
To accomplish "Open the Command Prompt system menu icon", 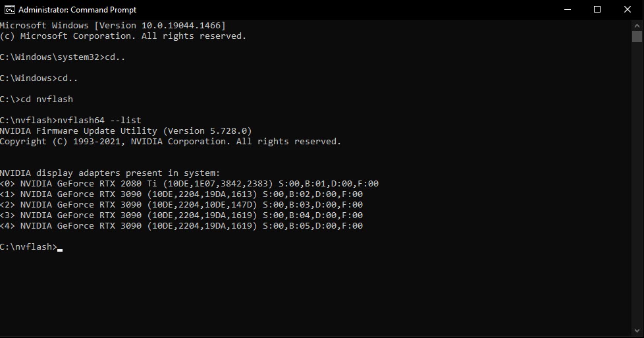I will (x=9, y=9).
